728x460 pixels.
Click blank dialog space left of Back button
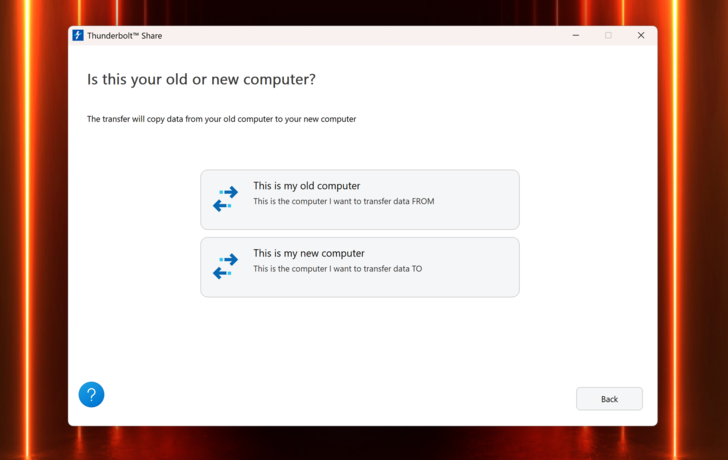(x=350, y=398)
